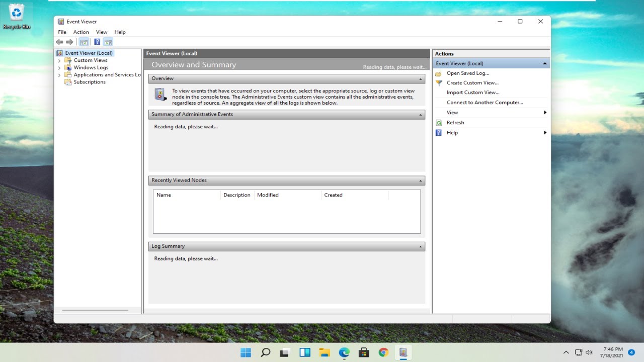The height and width of the screenshot is (362, 644).
Task: Toggle the Action Pane toolbar icon
Action: (108, 42)
